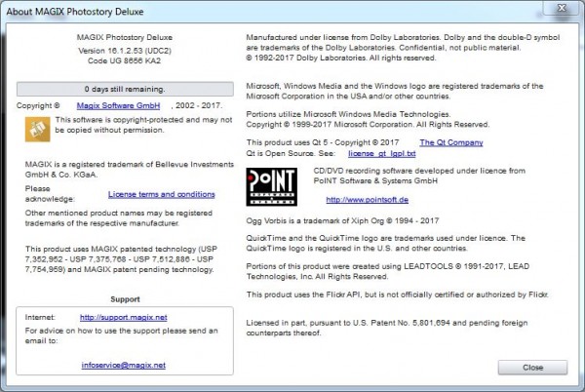Click 'For advice on how to use the support' text
Viewport: 585px width, 392px height.
121,335
